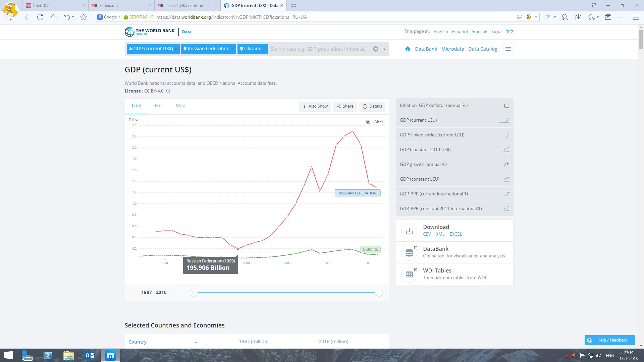Click the license info icon near CC BY-4.0

[168, 91]
